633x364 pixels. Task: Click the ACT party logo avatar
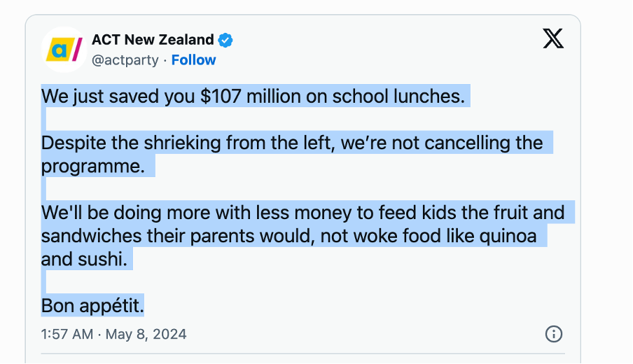(64, 50)
